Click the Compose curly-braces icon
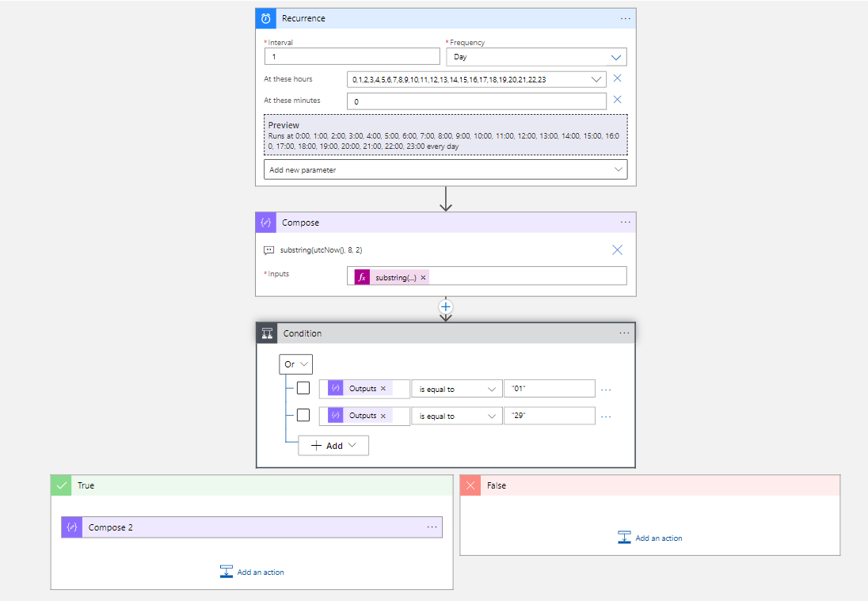 point(265,223)
